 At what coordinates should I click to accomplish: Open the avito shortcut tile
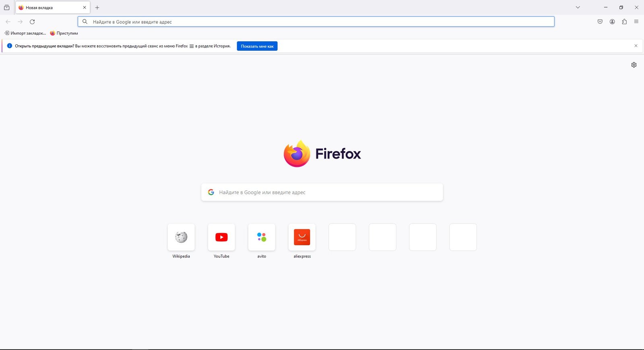[262, 237]
